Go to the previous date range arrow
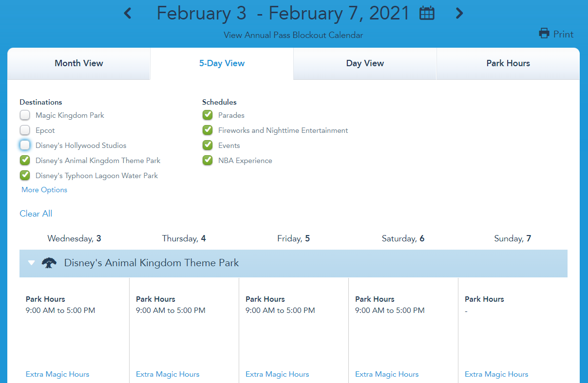The height and width of the screenshot is (383, 588). 128,13
